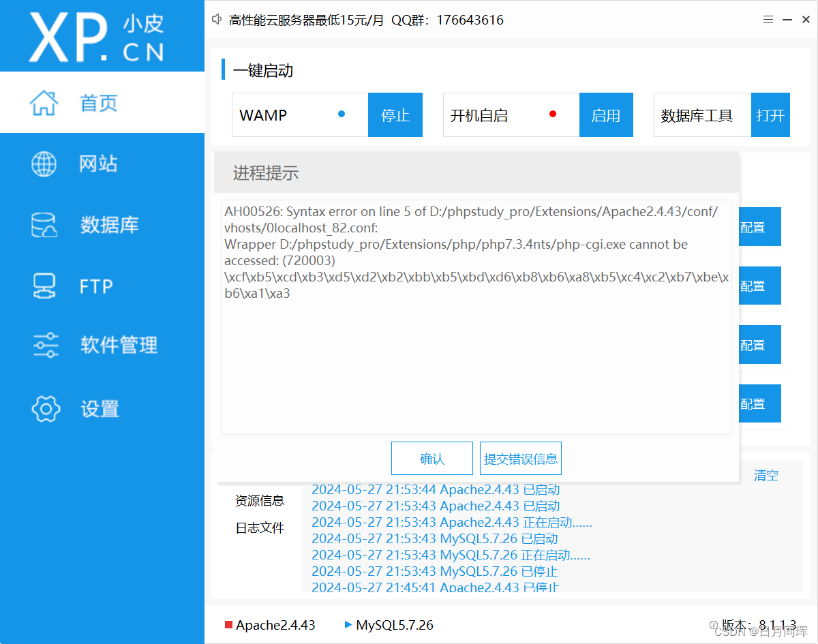Viewport: 818px width, 644px height.
Task: Submit error report via 提交错误信息
Action: (x=520, y=458)
